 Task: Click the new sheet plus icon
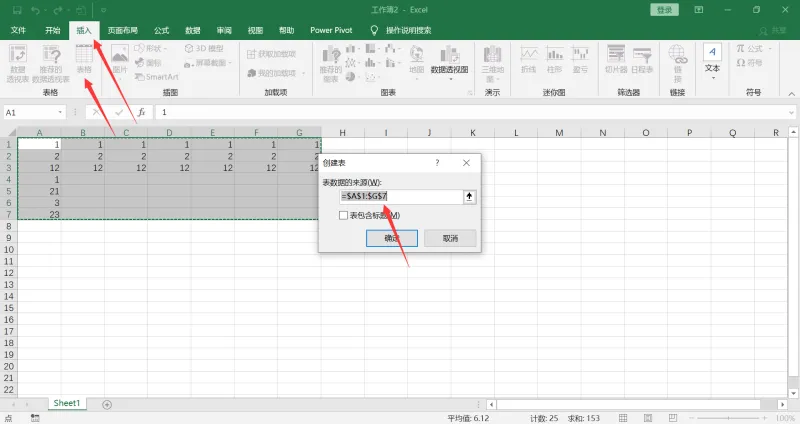point(107,405)
